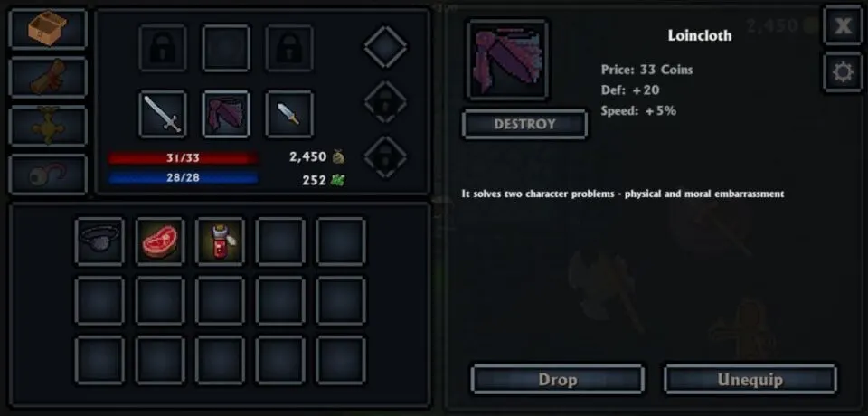Select the raw meat steak item
The height and width of the screenshot is (416, 868).
click(x=160, y=241)
